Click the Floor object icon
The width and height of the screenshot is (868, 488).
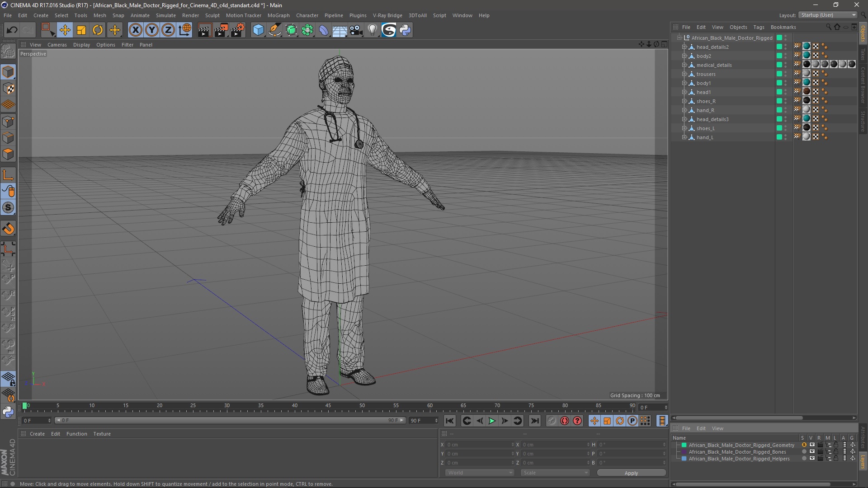[340, 30]
